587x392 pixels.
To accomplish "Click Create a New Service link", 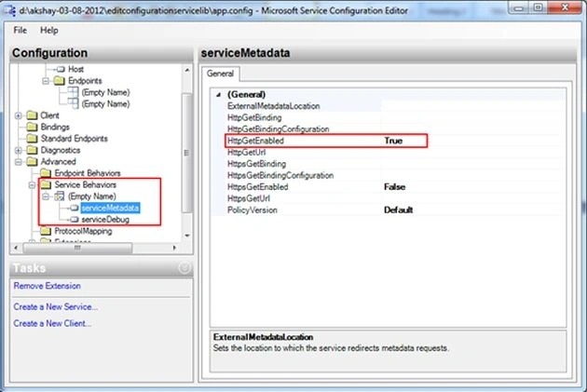I will pyautogui.click(x=55, y=306).
